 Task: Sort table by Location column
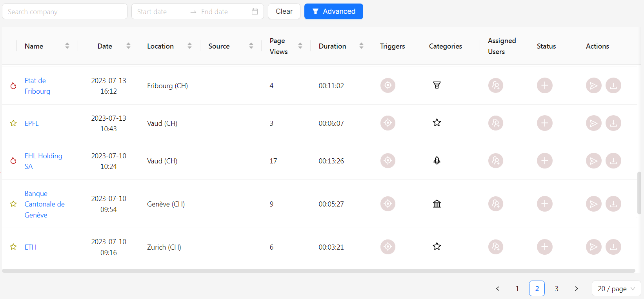point(189,46)
